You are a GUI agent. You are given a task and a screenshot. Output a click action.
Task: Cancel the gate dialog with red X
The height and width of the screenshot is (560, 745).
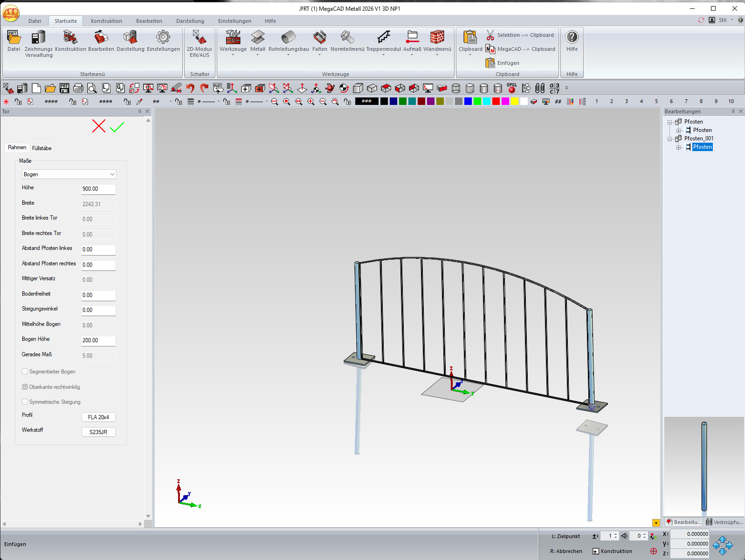click(x=99, y=126)
